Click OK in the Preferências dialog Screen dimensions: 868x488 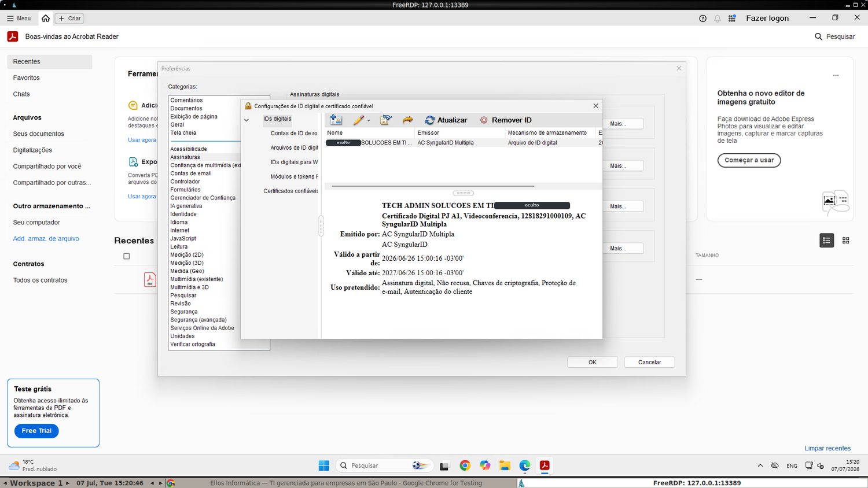pos(593,362)
